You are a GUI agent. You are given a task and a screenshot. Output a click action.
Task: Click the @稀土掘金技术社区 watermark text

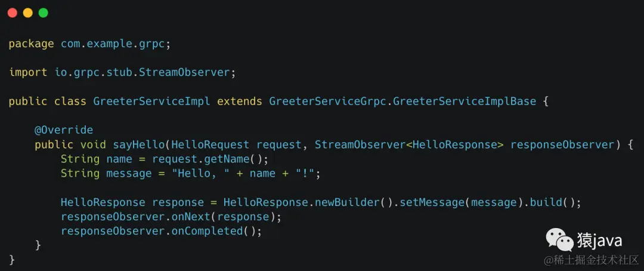(592, 260)
